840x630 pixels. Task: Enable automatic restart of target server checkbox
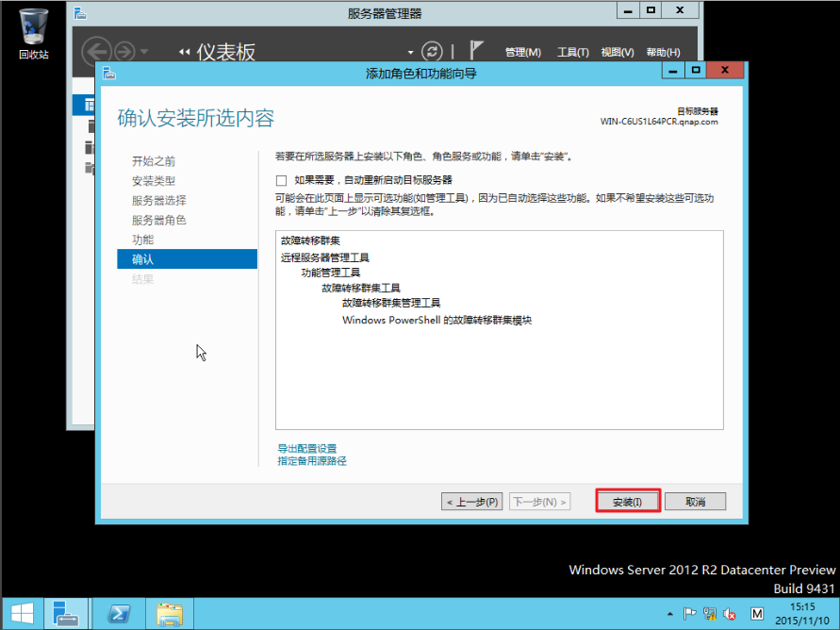pyautogui.click(x=281, y=180)
